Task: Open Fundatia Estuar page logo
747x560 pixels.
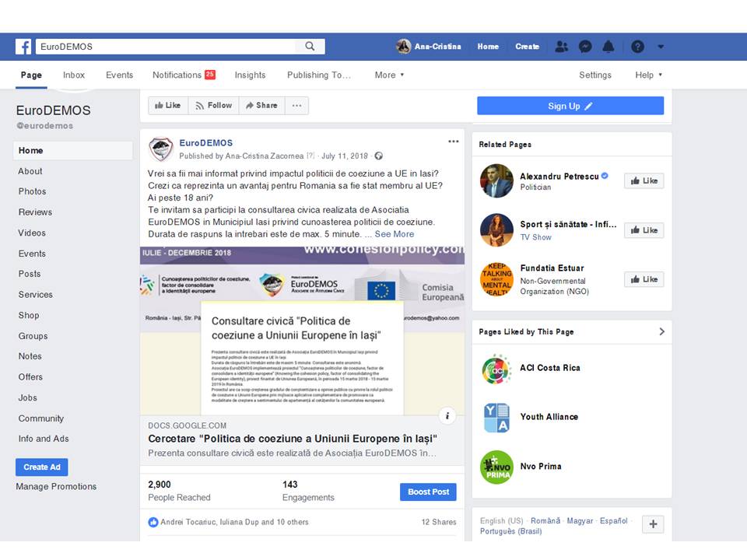Action: tap(497, 279)
